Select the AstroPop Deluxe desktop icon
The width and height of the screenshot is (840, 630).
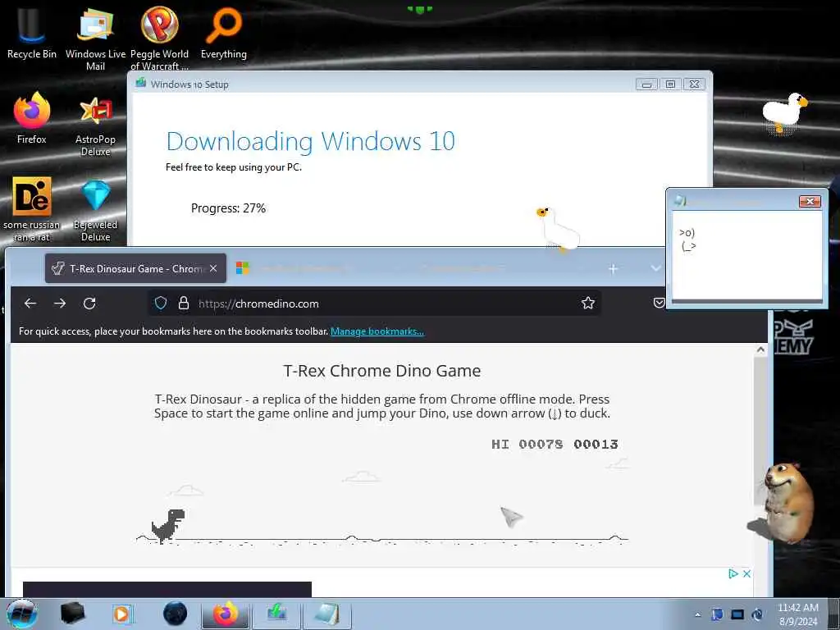coord(95,126)
